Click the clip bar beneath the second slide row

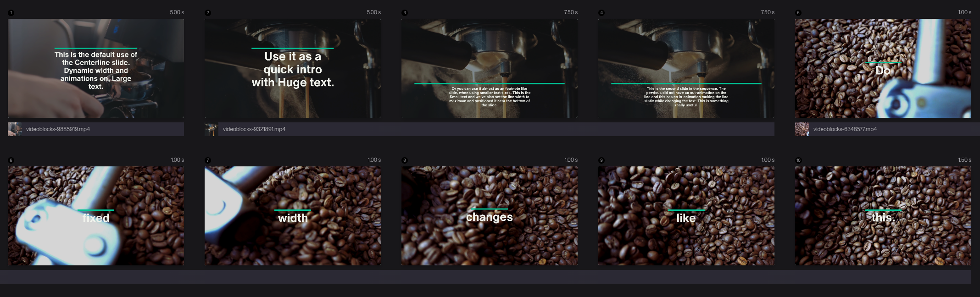tap(485, 277)
